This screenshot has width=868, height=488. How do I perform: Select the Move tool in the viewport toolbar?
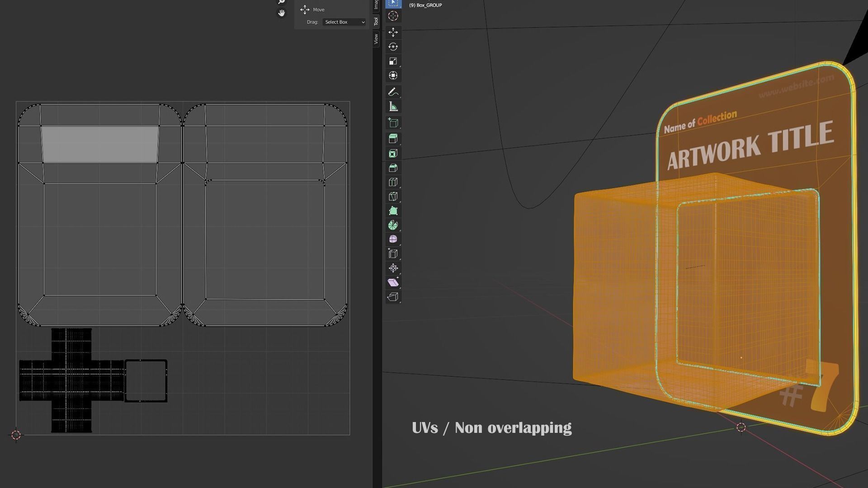point(393,32)
